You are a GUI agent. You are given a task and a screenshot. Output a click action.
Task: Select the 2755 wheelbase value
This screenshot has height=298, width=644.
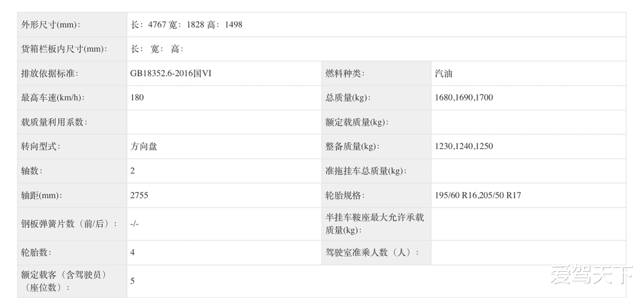click(x=139, y=195)
